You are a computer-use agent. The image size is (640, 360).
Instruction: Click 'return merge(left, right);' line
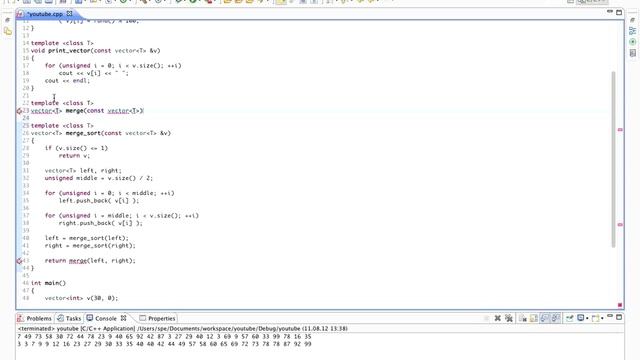(x=90, y=260)
